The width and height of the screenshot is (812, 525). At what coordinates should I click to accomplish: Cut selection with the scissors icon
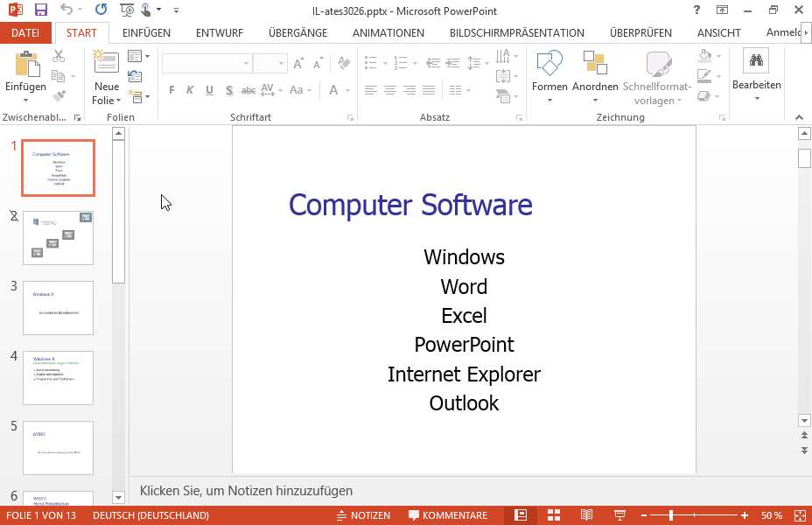59,56
